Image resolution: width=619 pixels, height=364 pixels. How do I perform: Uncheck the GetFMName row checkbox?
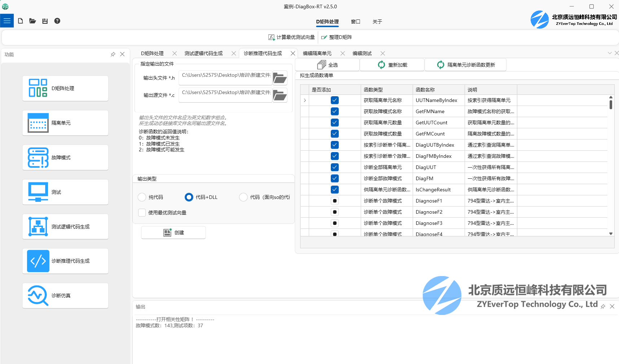[x=335, y=111]
